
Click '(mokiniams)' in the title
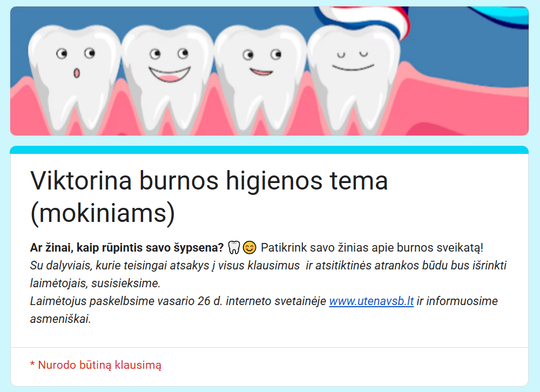103,214
